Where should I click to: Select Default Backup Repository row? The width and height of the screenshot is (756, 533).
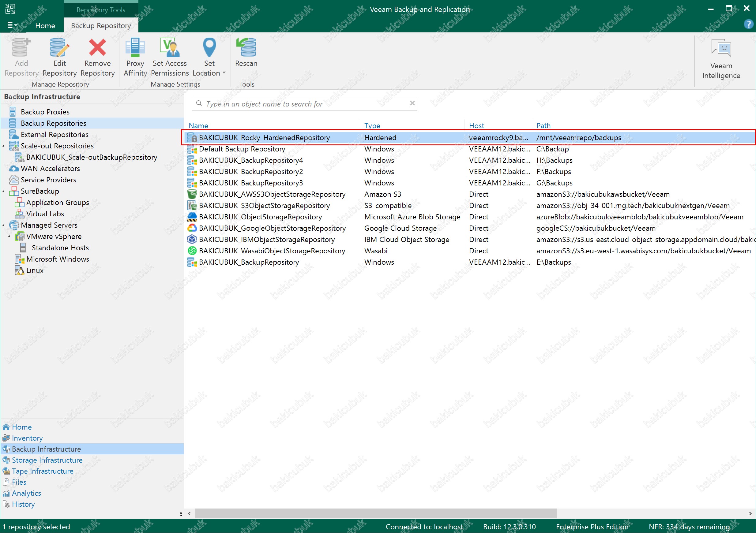tap(470, 149)
